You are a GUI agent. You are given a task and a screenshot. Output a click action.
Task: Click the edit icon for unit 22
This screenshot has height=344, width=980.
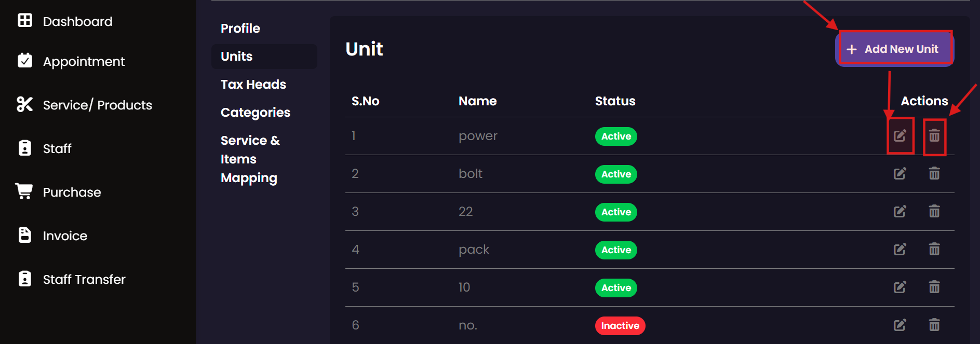[900, 211]
